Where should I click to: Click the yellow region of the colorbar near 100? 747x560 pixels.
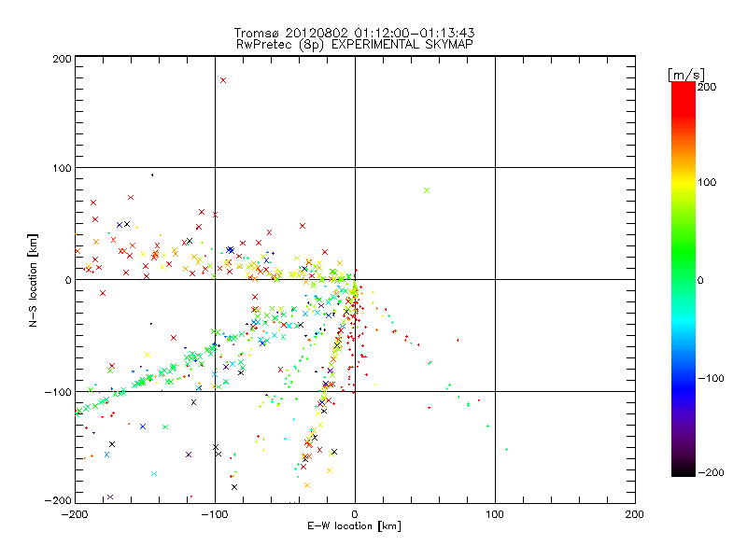pyautogui.click(x=684, y=182)
